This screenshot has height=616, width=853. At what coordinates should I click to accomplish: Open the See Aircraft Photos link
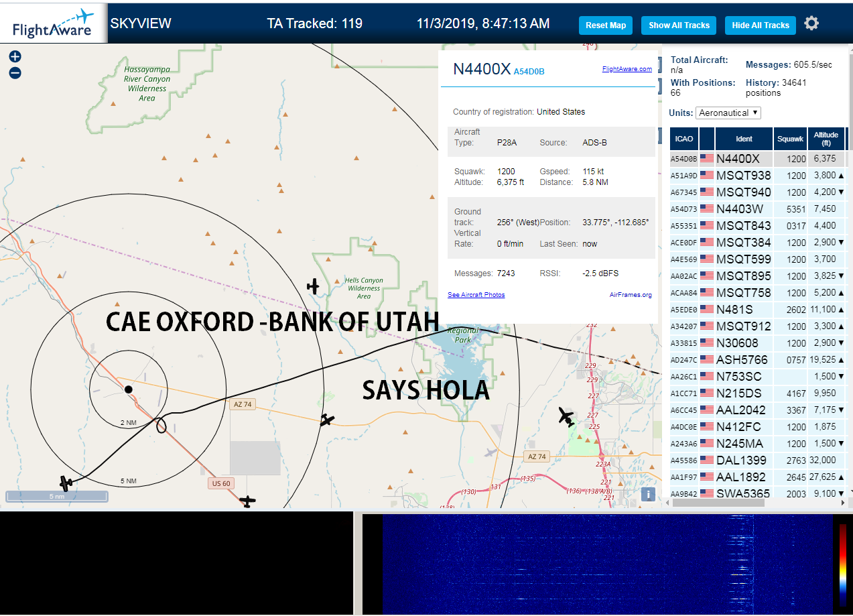(x=476, y=295)
